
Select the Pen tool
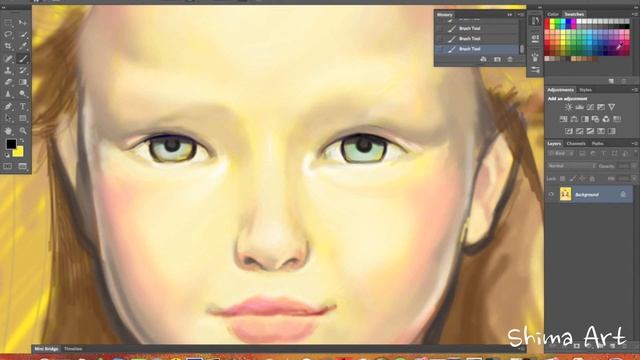[x=8, y=106]
